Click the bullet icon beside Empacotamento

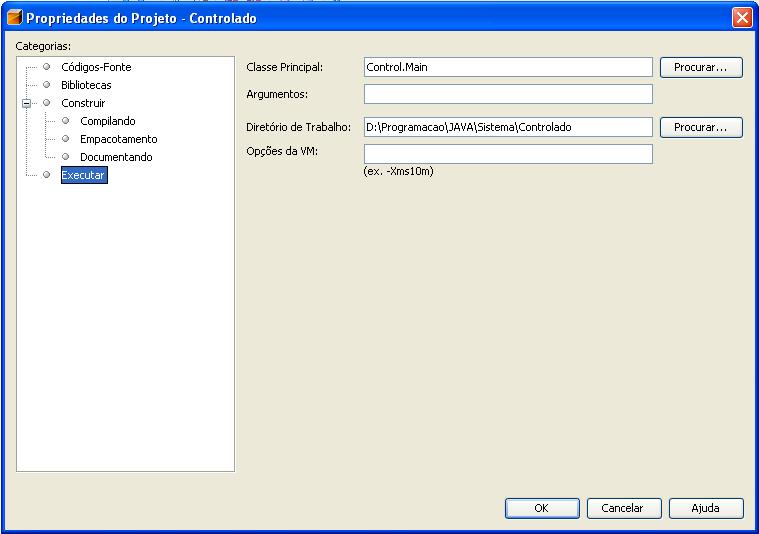point(66,139)
